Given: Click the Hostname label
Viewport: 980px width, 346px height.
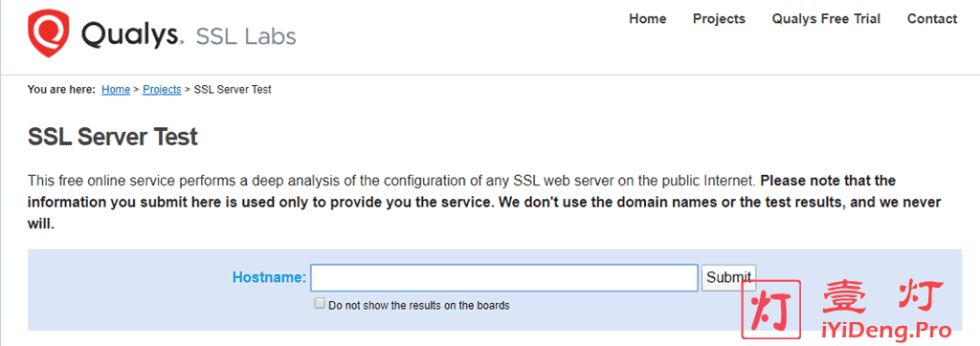Looking at the screenshot, I should pos(269,277).
